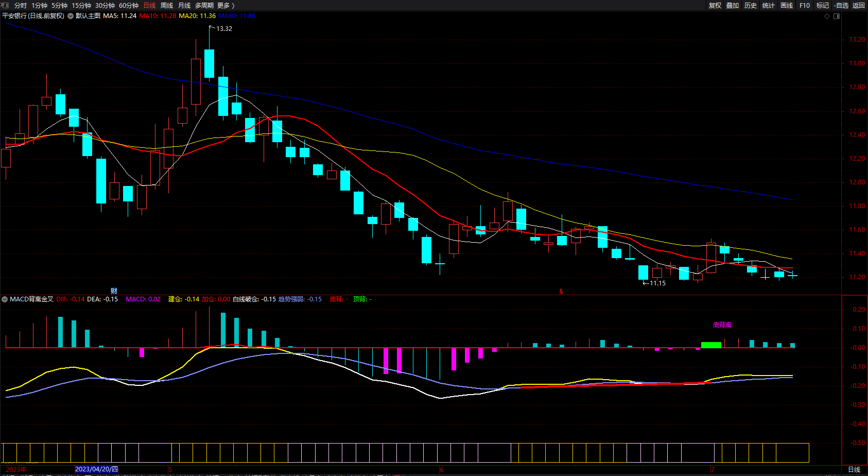The image size is (868, 476).
Task: Switch to 分时 intraday chart
Action: [21, 6]
